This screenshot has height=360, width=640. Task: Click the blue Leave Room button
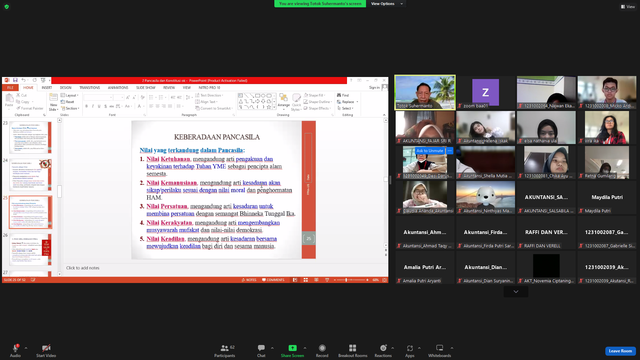coord(620,351)
